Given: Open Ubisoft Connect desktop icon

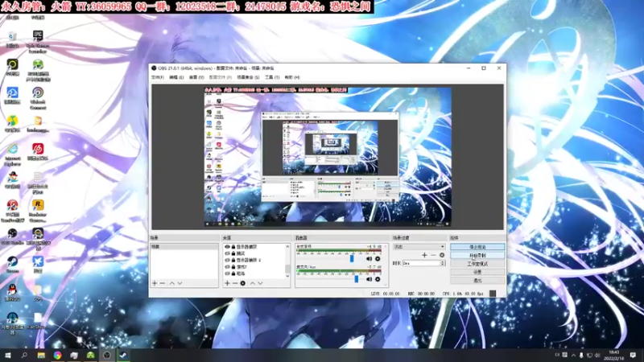Looking at the screenshot, I should [38, 97].
